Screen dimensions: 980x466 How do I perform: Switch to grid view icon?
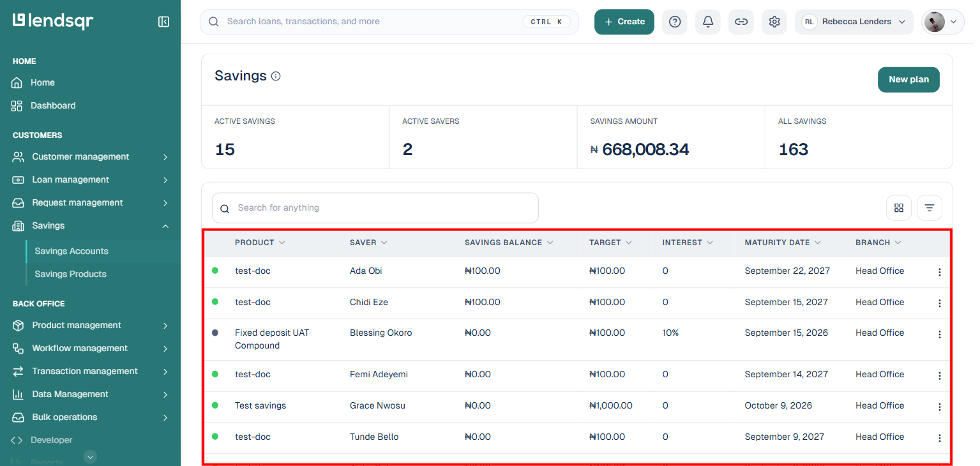[899, 207]
